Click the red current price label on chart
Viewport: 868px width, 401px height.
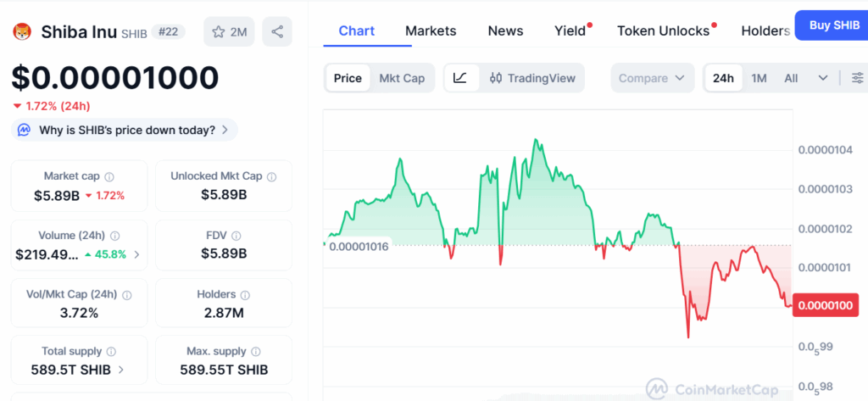[826, 305]
